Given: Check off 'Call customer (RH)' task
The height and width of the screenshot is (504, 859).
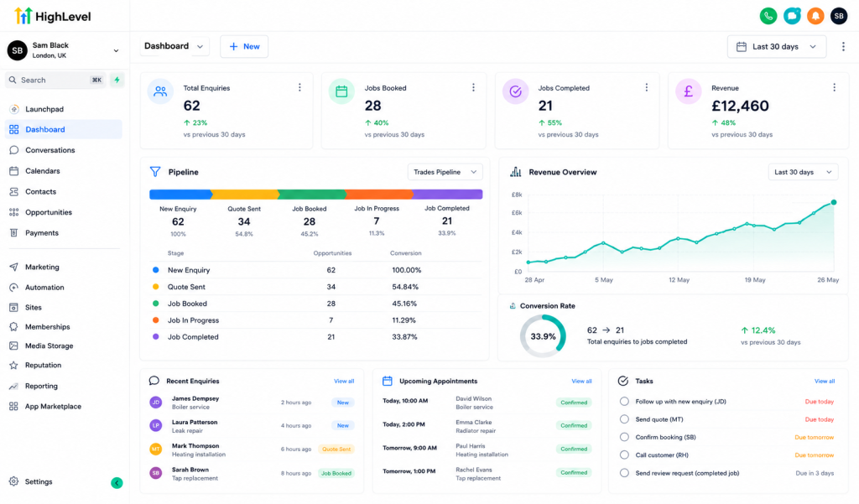Looking at the screenshot, I should (x=624, y=455).
